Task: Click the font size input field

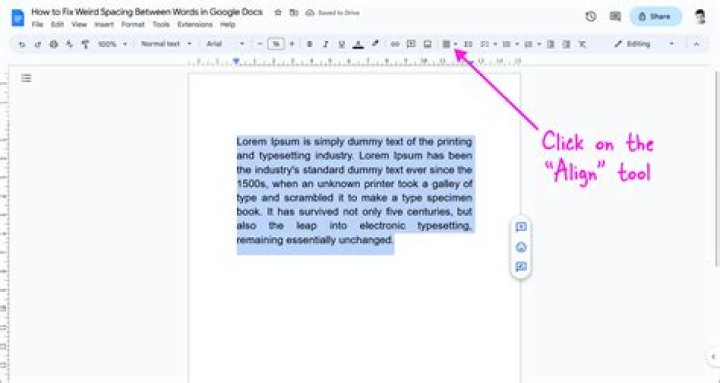Action: [x=276, y=44]
